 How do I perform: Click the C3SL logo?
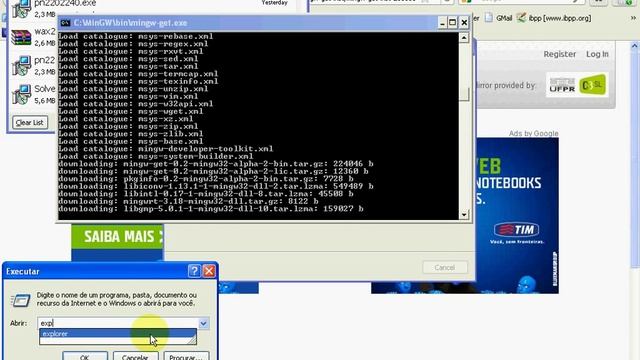pos(592,85)
